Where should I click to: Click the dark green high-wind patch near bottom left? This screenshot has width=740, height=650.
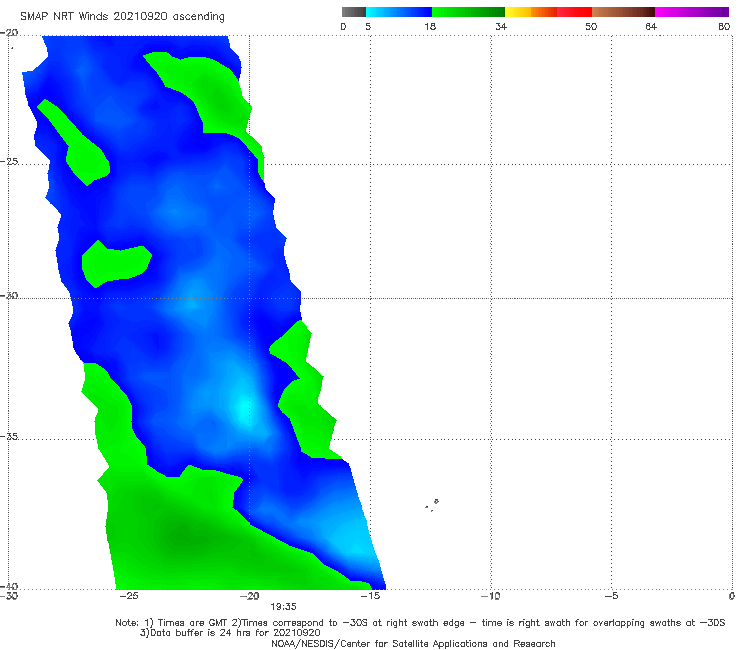tap(186, 537)
